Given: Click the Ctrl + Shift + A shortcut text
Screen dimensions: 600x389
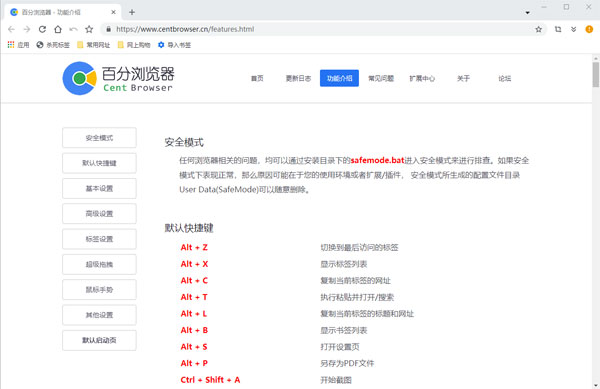Looking at the screenshot, I should (x=210, y=380).
